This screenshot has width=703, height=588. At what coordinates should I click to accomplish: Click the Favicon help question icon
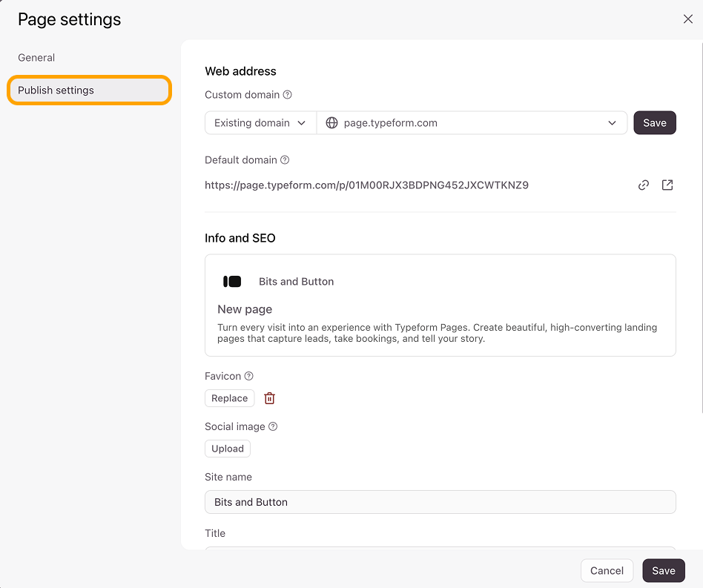(x=249, y=376)
